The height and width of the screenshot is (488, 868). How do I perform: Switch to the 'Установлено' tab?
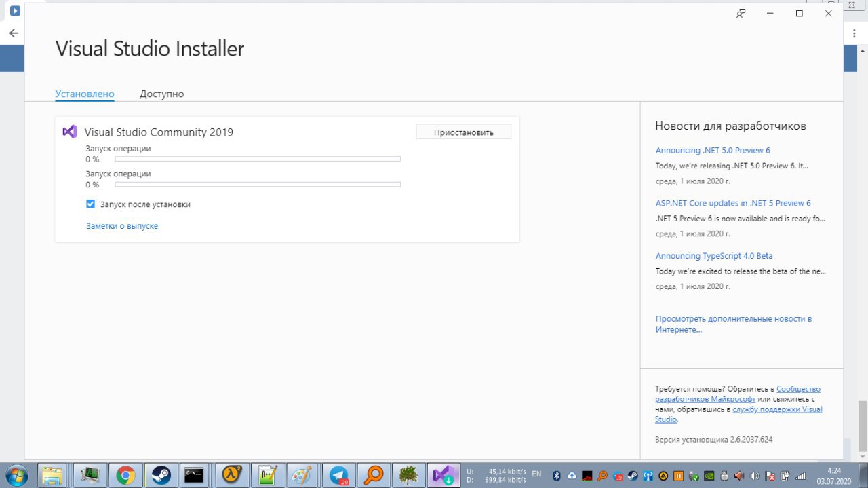pos(85,94)
